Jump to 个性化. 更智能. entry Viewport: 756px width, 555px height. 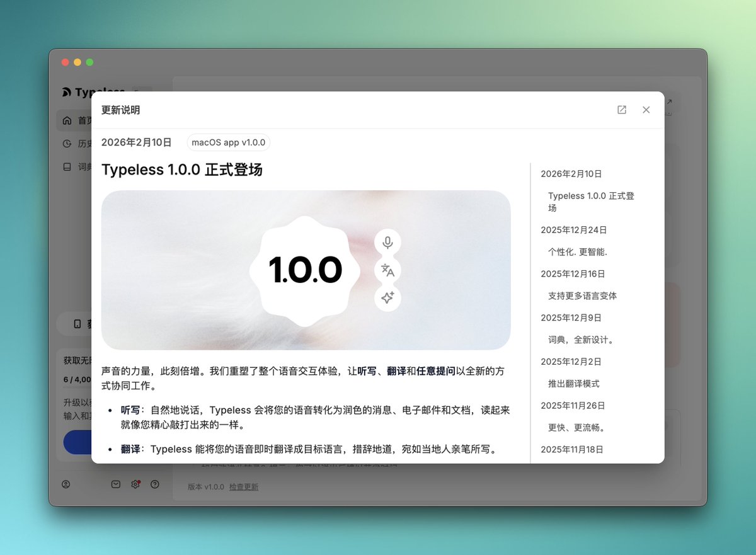(577, 252)
